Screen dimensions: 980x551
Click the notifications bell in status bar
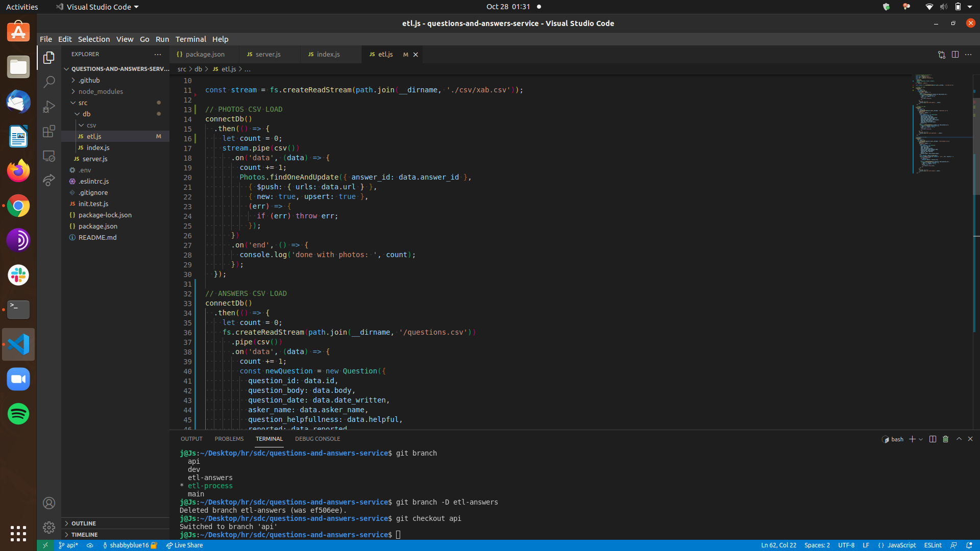[969, 545]
